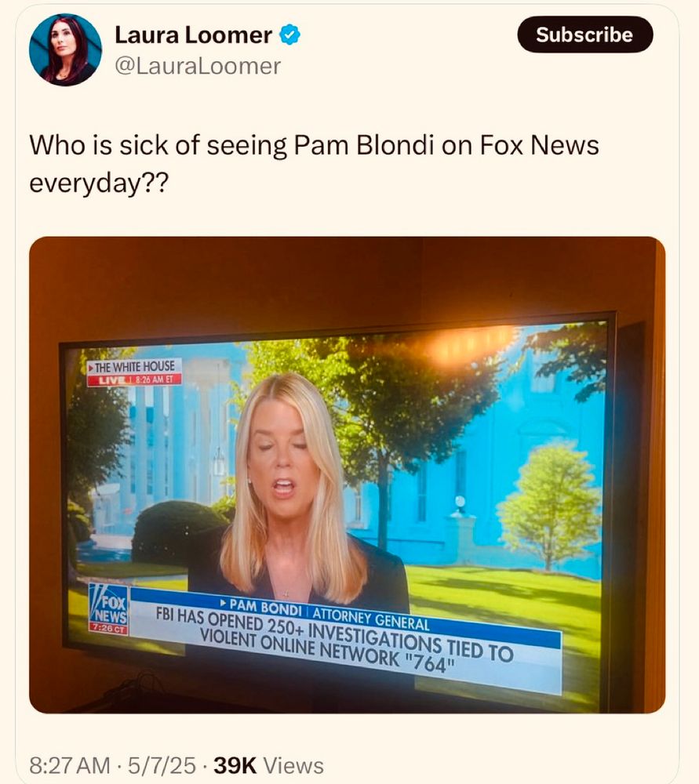View the 39K Views count
699x784 pixels.
[x=268, y=765]
